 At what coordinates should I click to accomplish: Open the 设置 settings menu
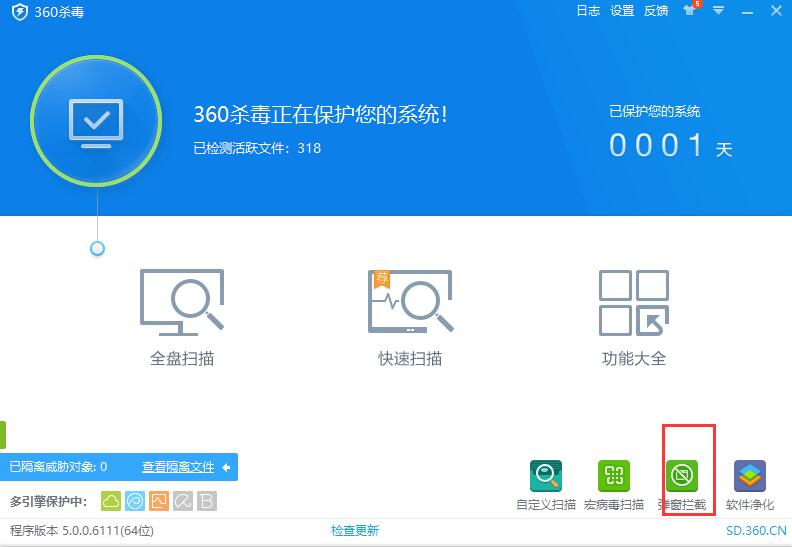(x=622, y=11)
